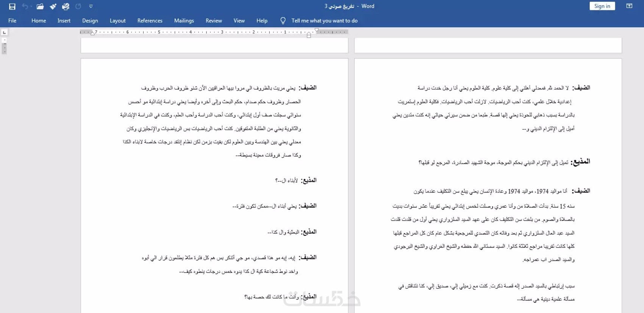This screenshot has width=644, height=313.
Task: Click the vertical ruler strip at left
Action: pos(4,45)
